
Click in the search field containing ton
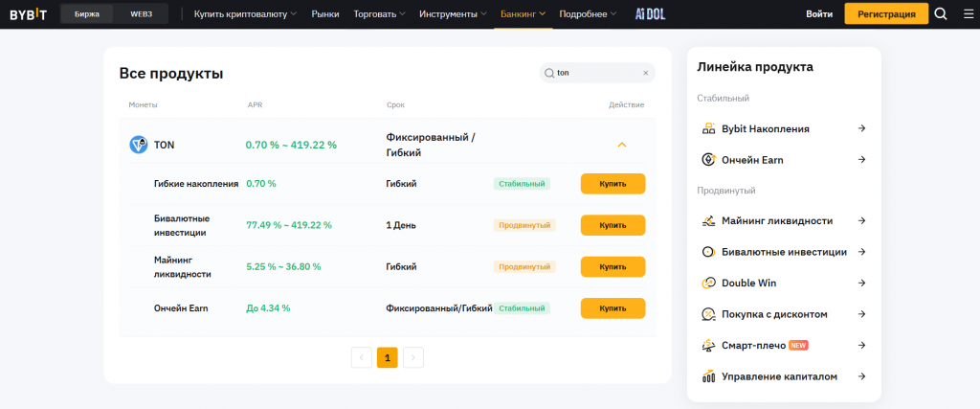pyautogui.click(x=595, y=73)
